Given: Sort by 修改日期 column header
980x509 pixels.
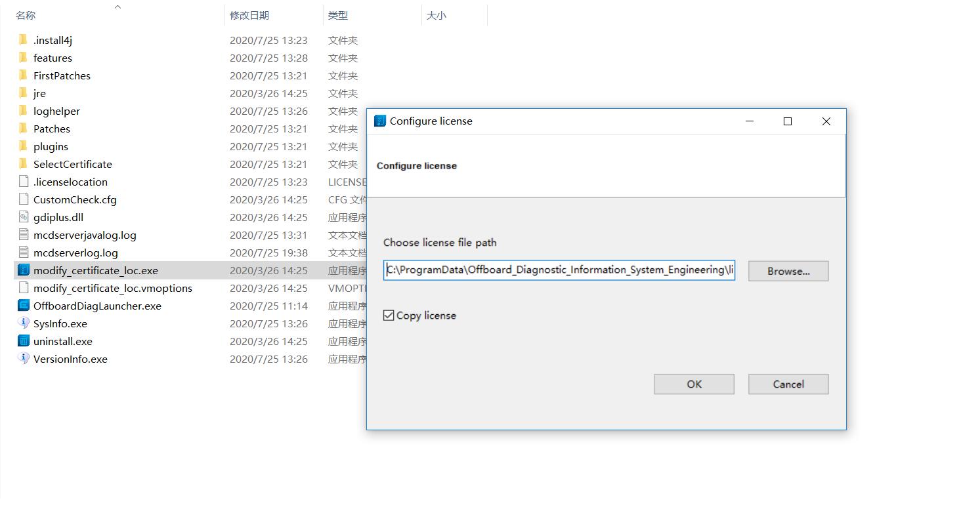Looking at the screenshot, I should 249,15.
